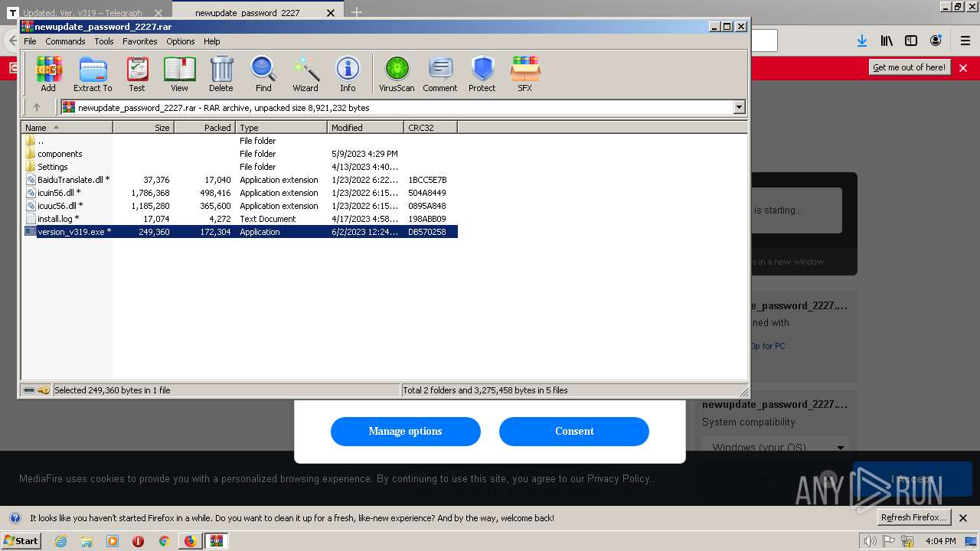Open Firefox downloads arrow icon
This screenshot has height=551, width=980.
(862, 41)
